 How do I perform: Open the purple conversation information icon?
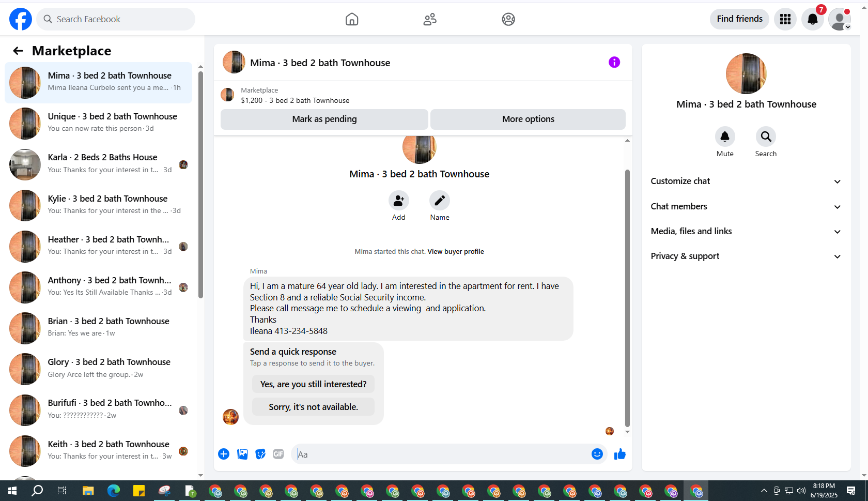click(x=614, y=62)
